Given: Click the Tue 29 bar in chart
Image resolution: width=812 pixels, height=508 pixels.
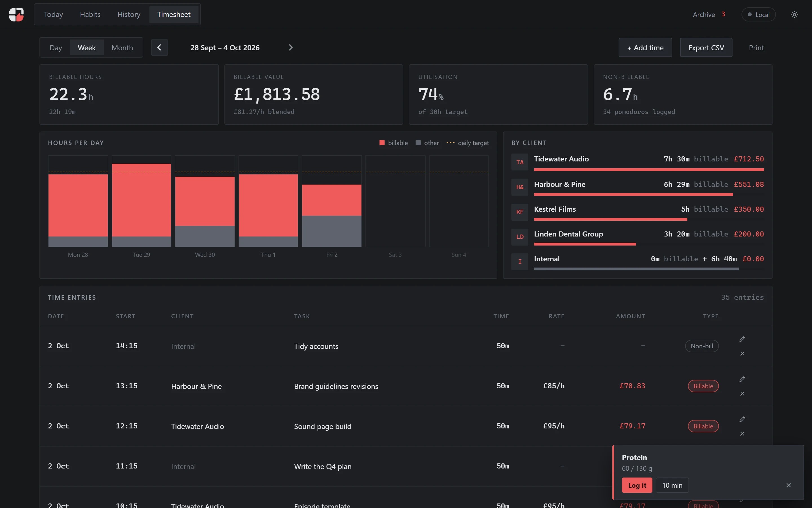Looking at the screenshot, I should point(141,205).
